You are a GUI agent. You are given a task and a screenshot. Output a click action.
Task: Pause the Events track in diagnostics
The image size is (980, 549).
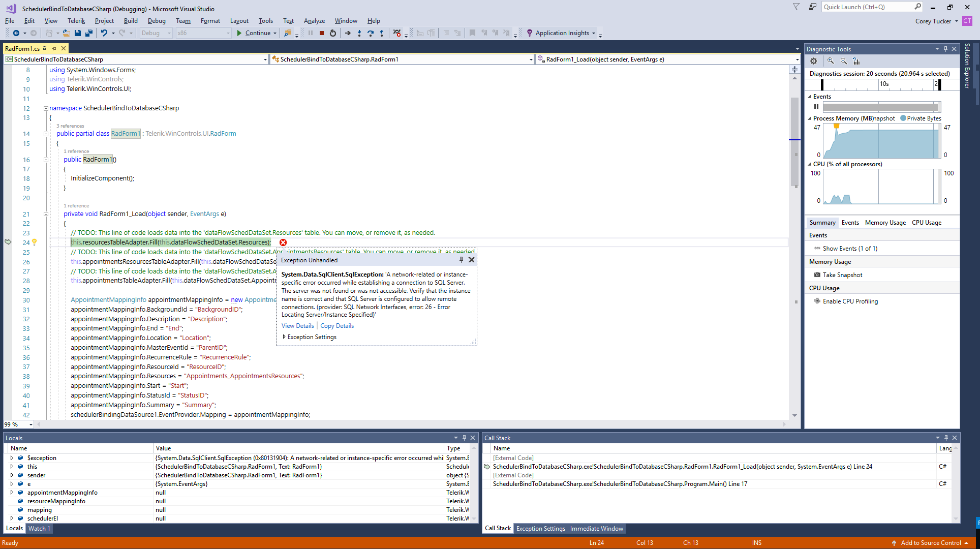click(816, 107)
